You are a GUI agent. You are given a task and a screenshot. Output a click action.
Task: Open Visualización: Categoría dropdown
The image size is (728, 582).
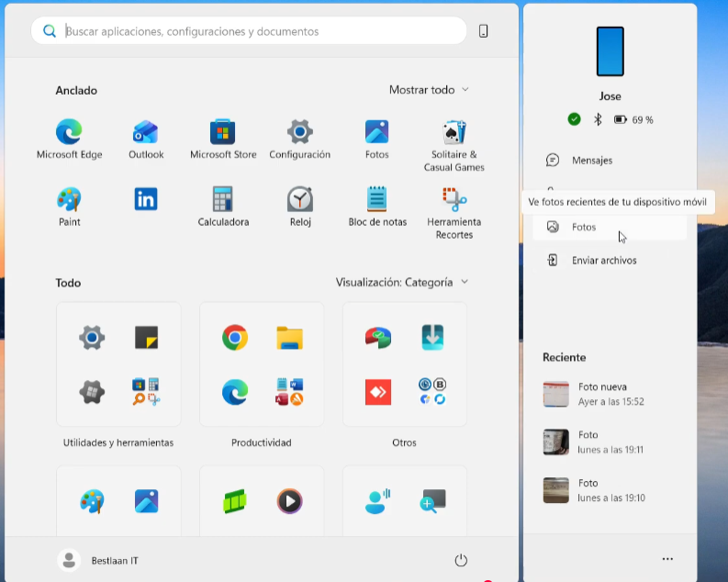[402, 282]
